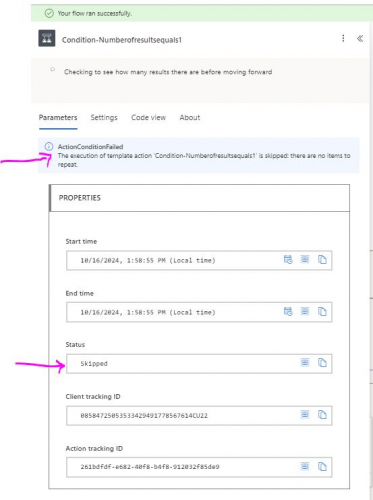Click the green success checkmark icon
This screenshot has height=500, width=373.
pos(49,13)
